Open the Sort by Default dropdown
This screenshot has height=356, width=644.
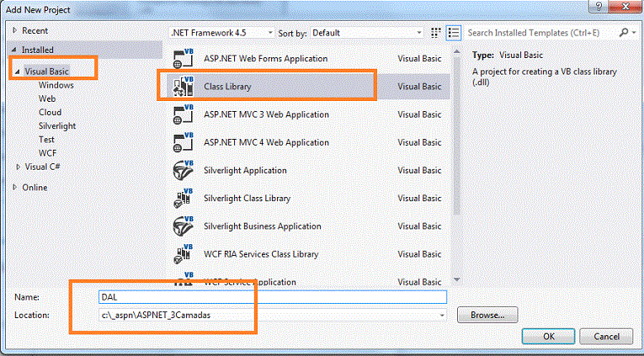[367, 33]
